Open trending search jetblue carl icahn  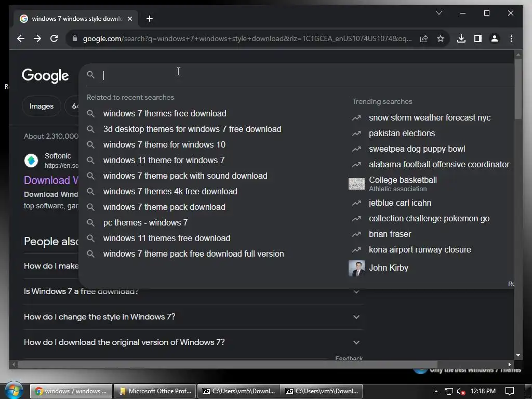[x=400, y=203]
